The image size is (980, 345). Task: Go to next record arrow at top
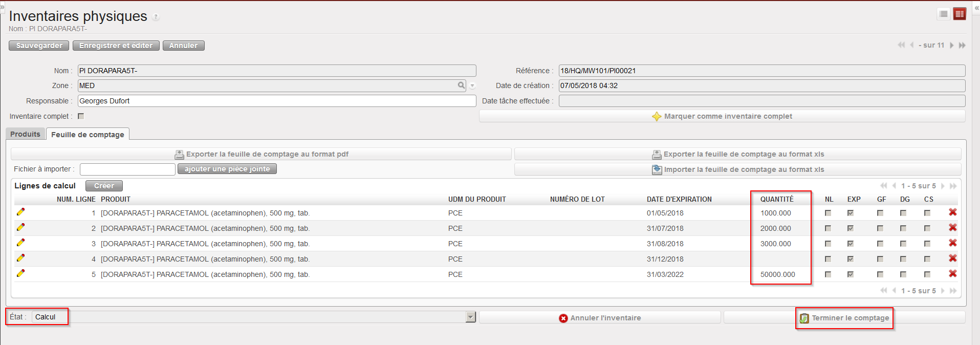(951, 45)
